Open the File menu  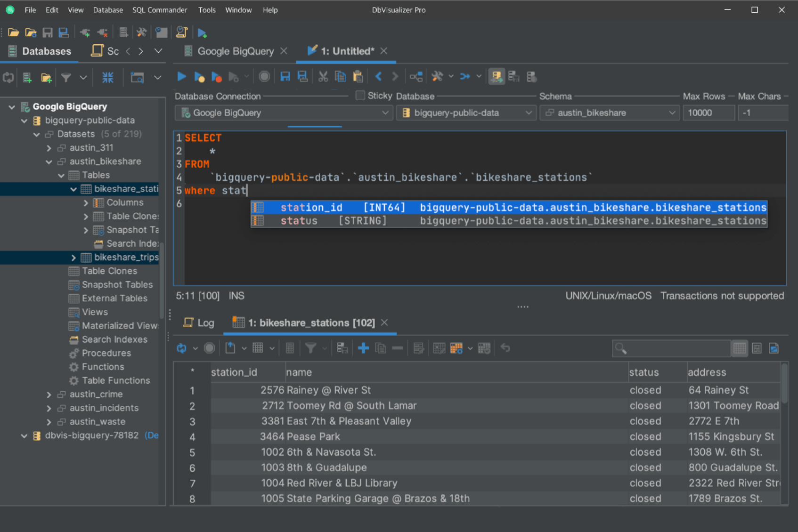click(30, 10)
